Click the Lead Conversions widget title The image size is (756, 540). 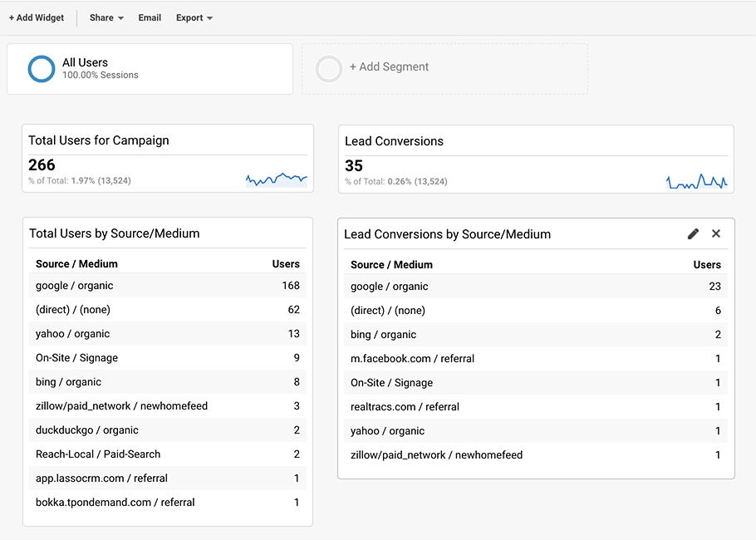[394, 141]
